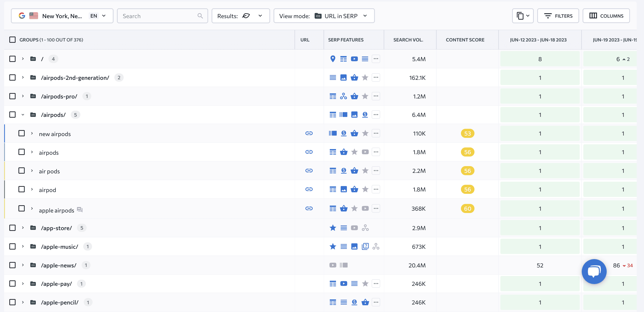Open the copy options dropdown
The image size is (644, 312).
click(x=523, y=16)
